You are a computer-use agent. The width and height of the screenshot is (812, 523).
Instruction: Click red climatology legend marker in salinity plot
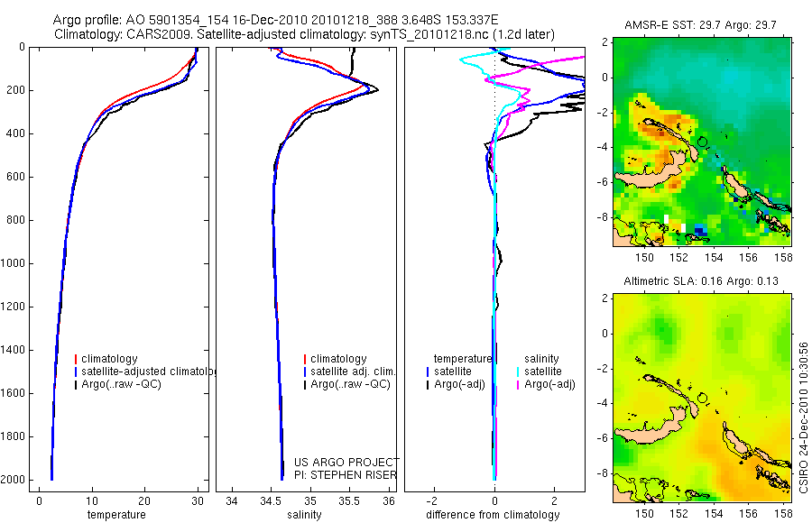[x=305, y=359]
